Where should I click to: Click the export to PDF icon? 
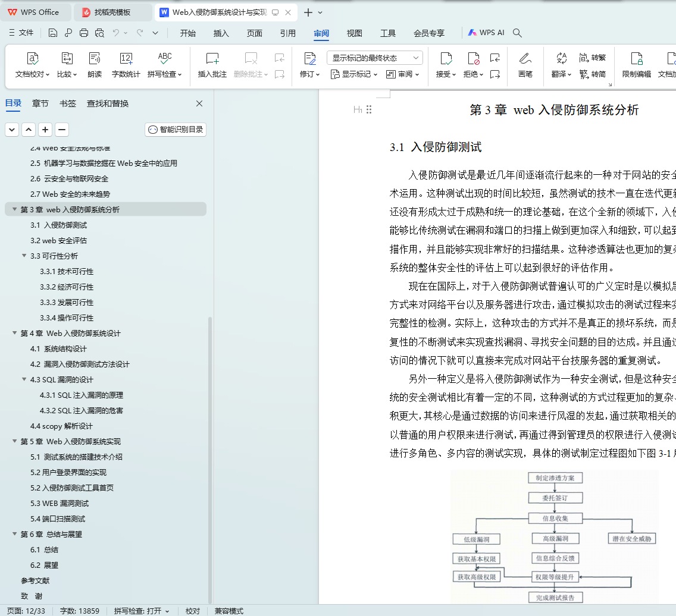pos(68,33)
